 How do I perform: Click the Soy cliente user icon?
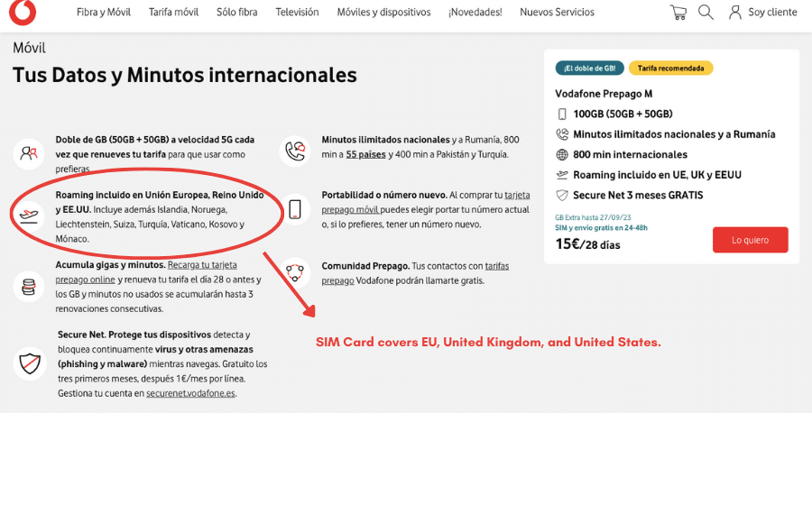point(734,12)
